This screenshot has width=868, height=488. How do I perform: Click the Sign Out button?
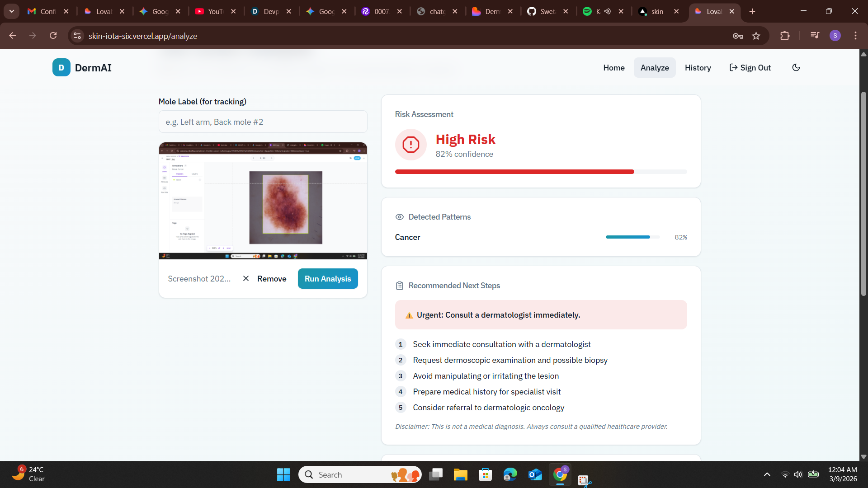coord(750,68)
